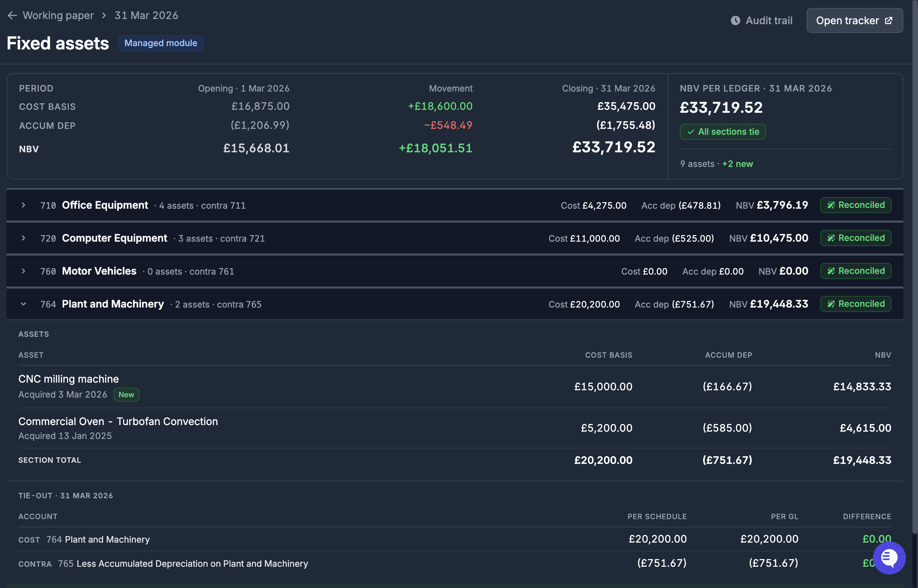The width and height of the screenshot is (918, 588).
Task: Click the Computer Equipment section title
Action: [x=115, y=238]
